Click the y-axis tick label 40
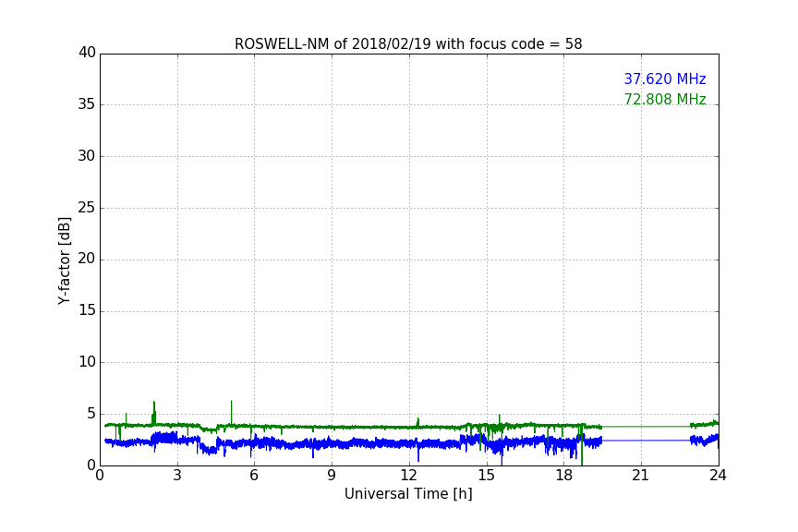 [x=87, y=53]
